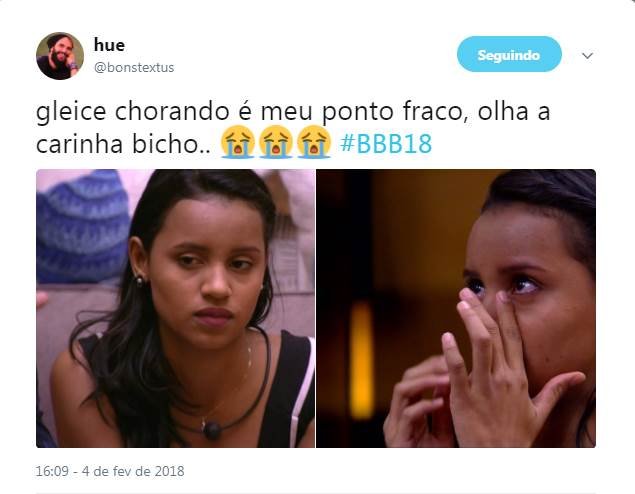Click the black necklace pendant in left photo

pos(212,430)
